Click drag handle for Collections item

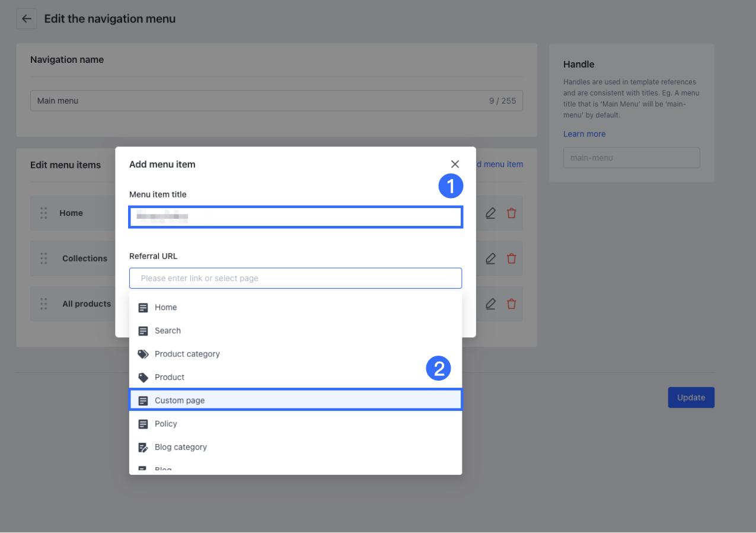click(43, 258)
